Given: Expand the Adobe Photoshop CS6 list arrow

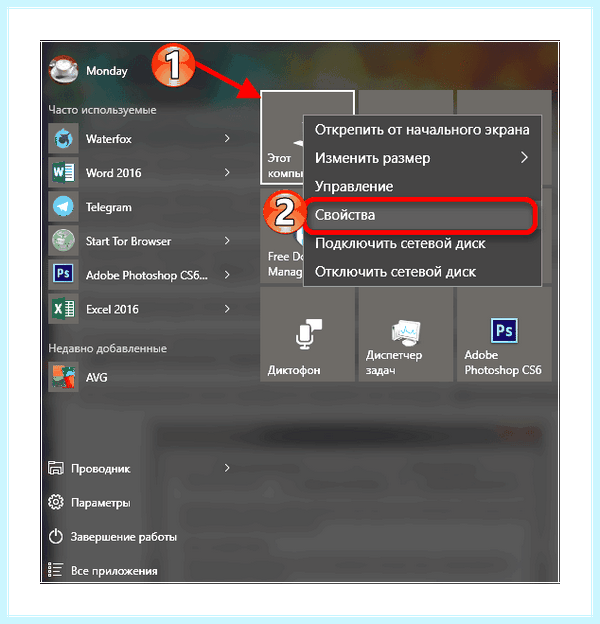Looking at the screenshot, I should (x=227, y=275).
